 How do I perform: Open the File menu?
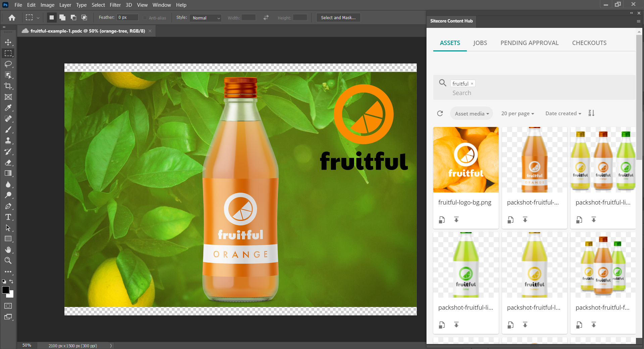click(18, 5)
